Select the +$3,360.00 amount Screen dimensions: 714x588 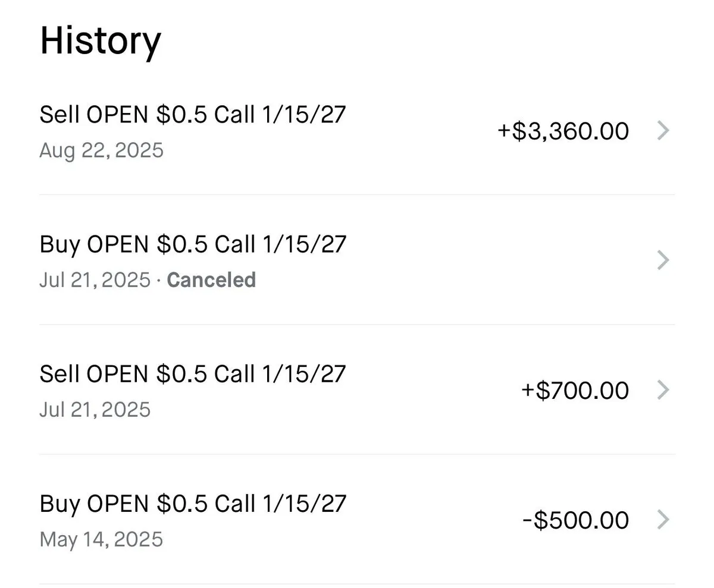coord(562,130)
